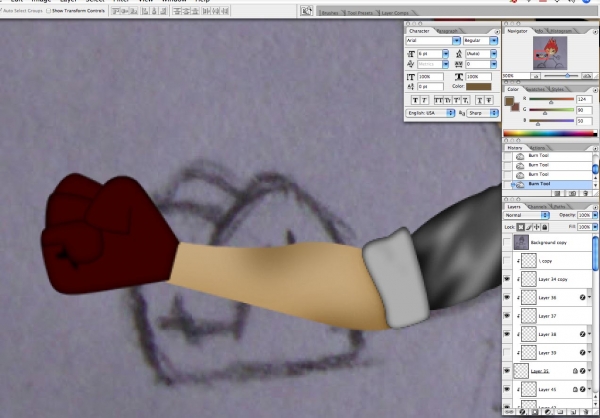Image resolution: width=600 pixels, height=418 pixels.
Task: Toggle Superscript in Character panel
Action: (x=457, y=100)
